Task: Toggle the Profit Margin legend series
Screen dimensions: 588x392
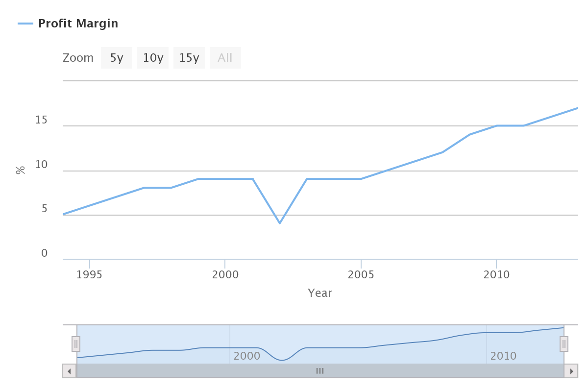Action: click(78, 24)
